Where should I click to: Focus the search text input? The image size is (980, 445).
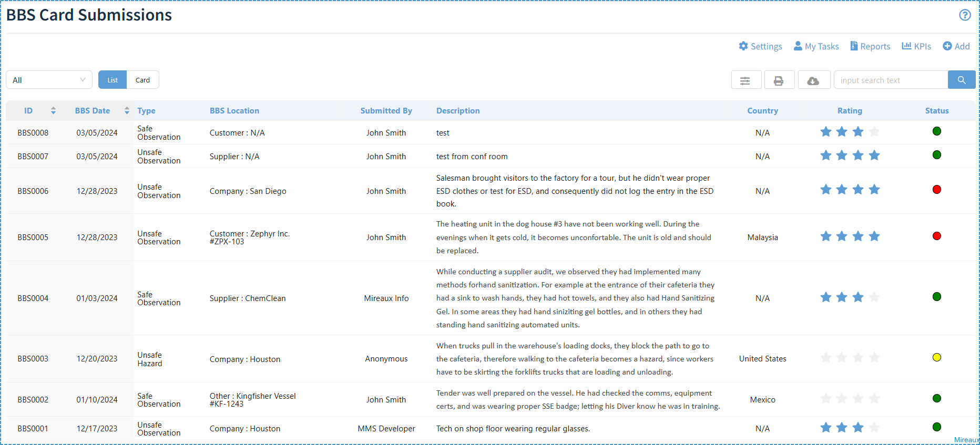tap(891, 80)
